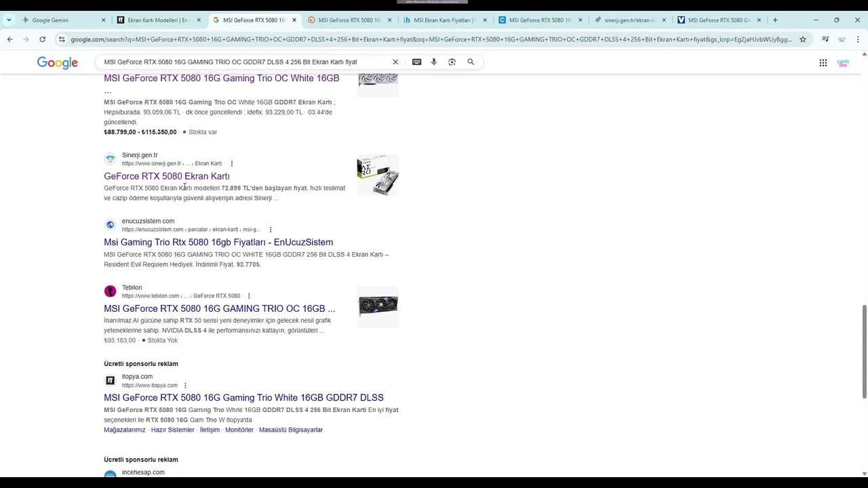Go forward to next page
The height and width of the screenshot is (488, 868).
26,39
